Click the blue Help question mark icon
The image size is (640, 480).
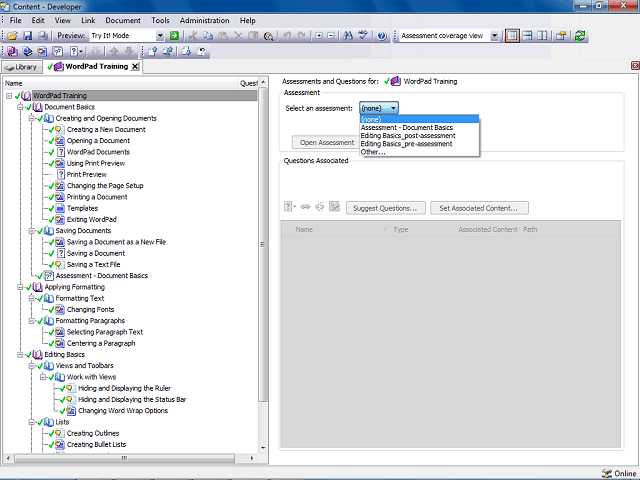pyautogui.click(x=382, y=36)
